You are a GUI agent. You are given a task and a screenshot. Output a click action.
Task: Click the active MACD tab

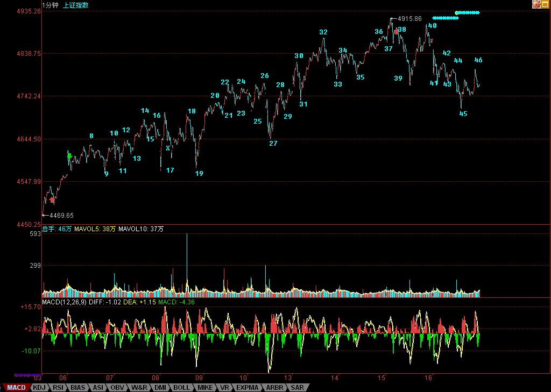pos(16,387)
